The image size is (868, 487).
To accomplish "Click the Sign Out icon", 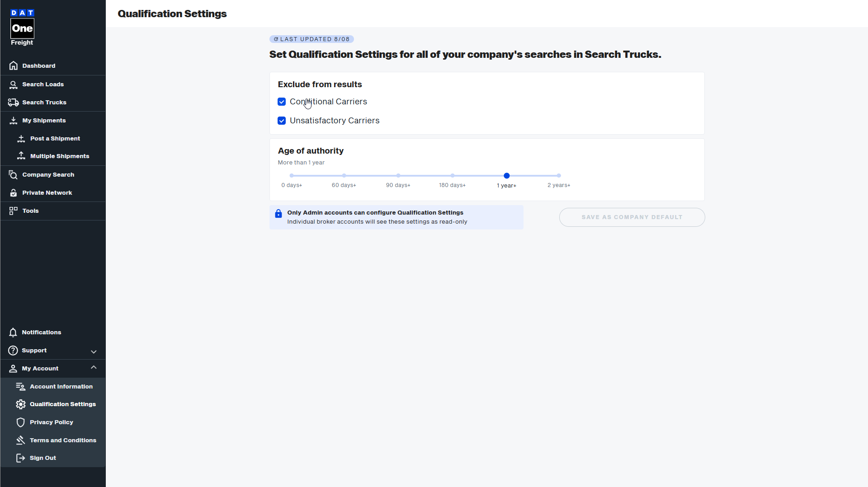I will tap(21, 458).
